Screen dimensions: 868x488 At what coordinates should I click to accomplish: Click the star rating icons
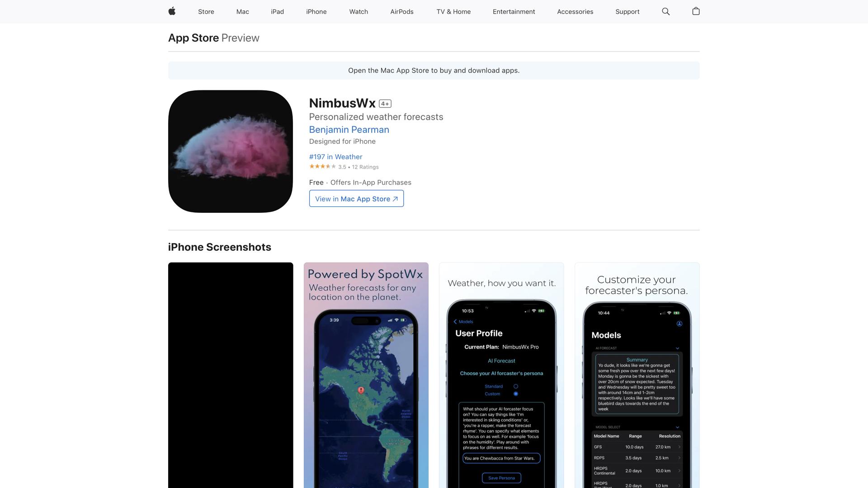(x=322, y=167)
